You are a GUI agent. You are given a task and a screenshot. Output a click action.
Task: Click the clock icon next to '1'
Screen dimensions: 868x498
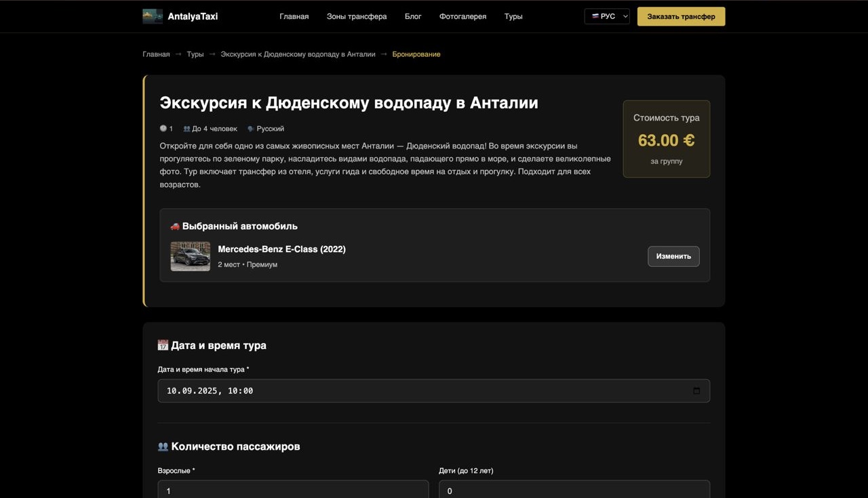[163, 128]
